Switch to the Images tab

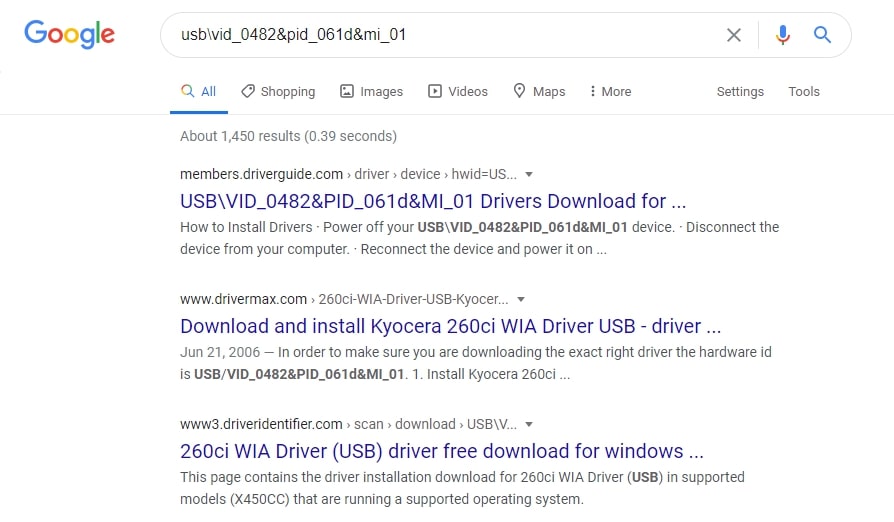click(x=372, y=91)
